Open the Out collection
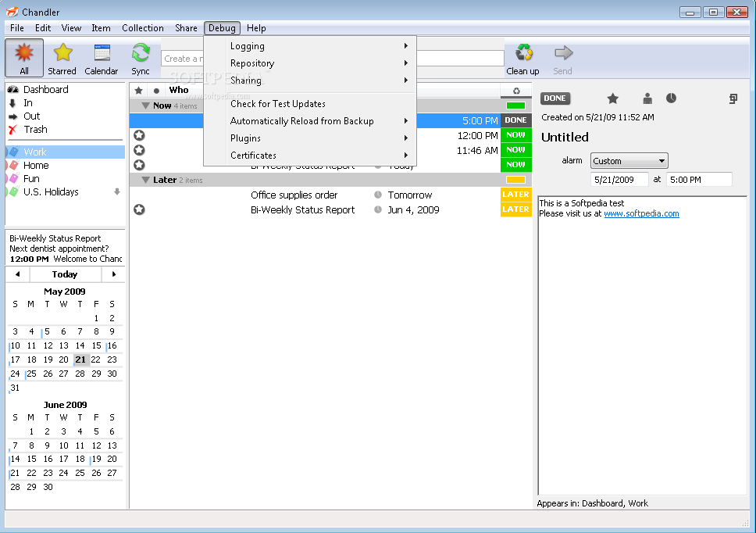The image size is (756, 533). pyautogui.click(x=31, y=116)
